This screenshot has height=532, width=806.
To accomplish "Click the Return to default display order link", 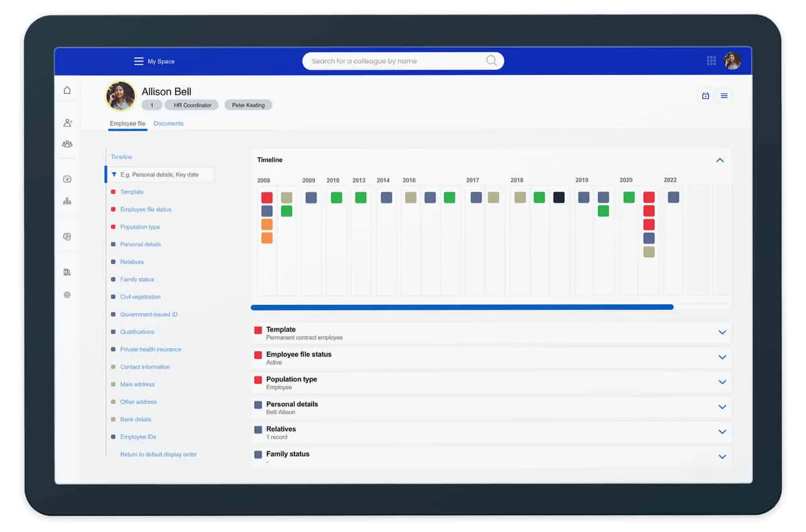I will (x=158, y=454).
